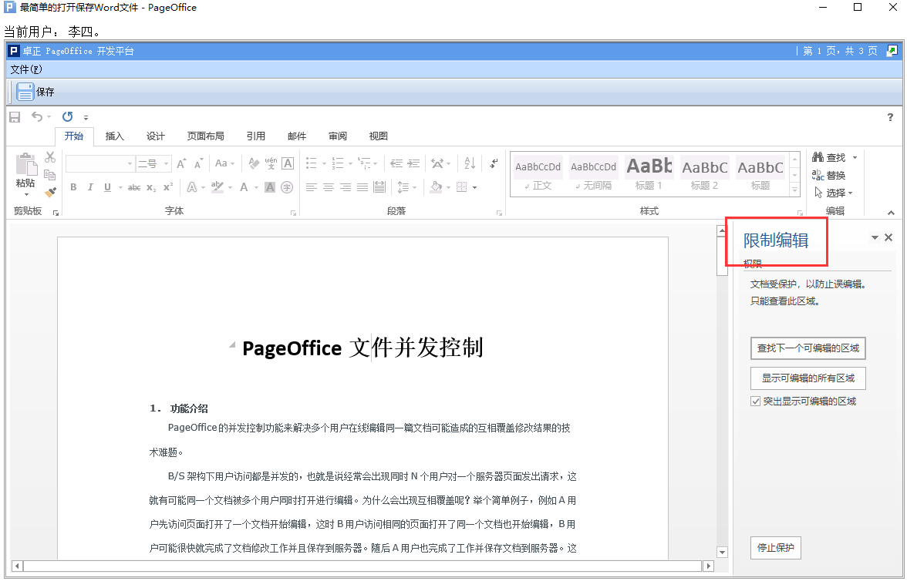Click 查找下一个可编辑的区域 button
The image size is (907, 588).
[x=808, y=348]
